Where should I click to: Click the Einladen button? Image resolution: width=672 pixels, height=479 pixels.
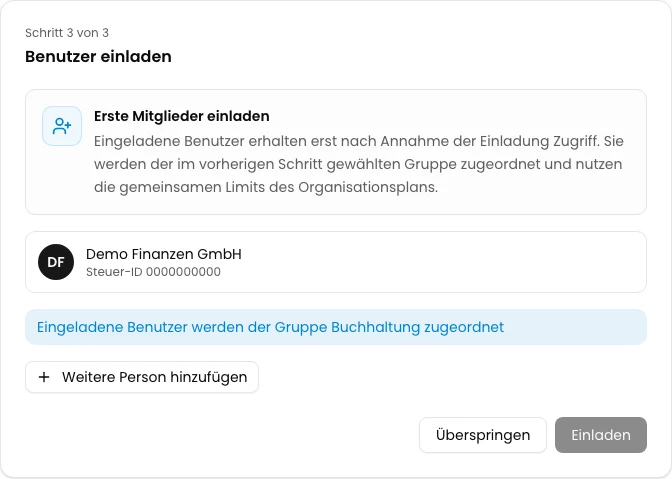601,435
